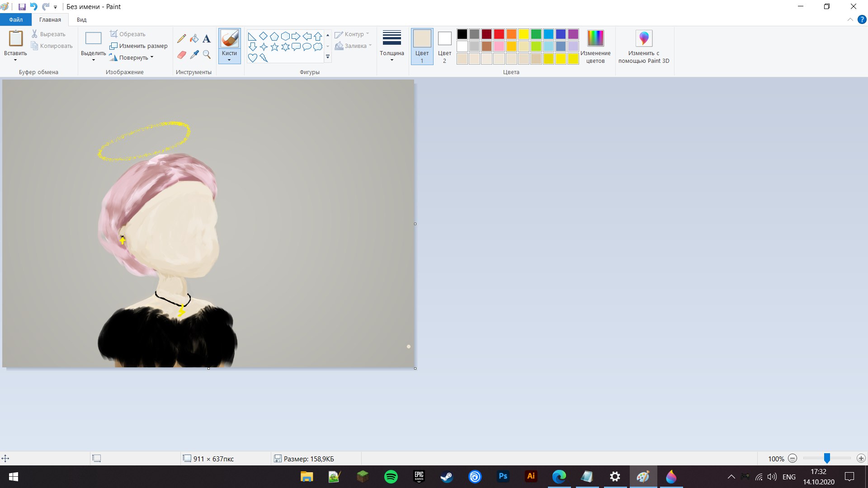
Task: Open the Paste (Вставить) dropdown arrow
Action: (x=15, y=60)
